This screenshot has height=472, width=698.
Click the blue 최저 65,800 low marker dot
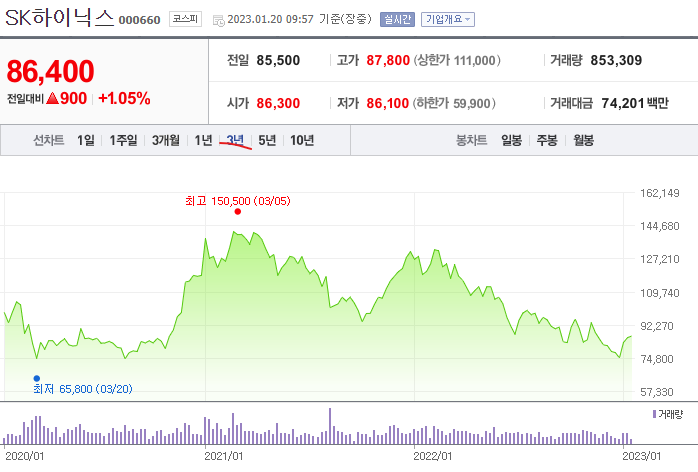pyautogui.click(x=37, y=378)
